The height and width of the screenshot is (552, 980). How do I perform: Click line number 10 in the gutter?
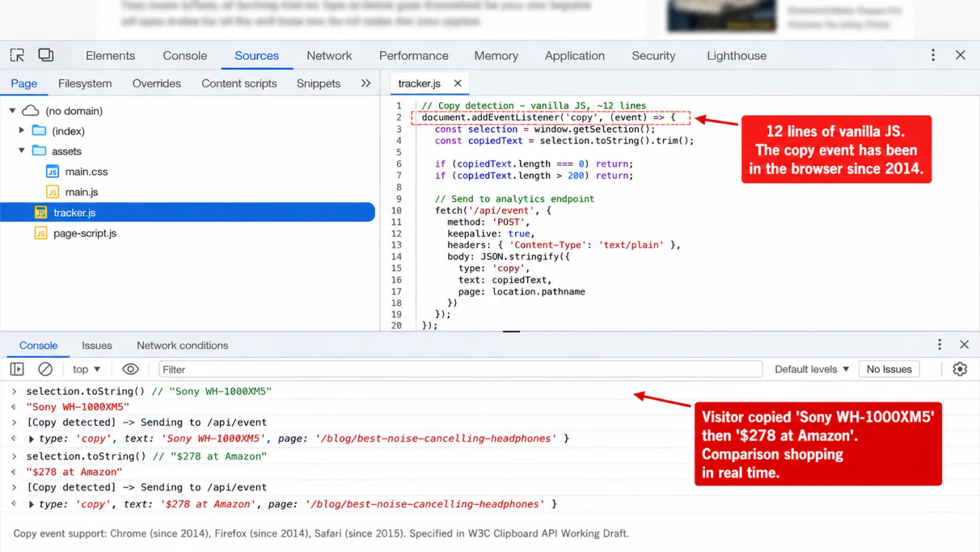tap(397, 210)
